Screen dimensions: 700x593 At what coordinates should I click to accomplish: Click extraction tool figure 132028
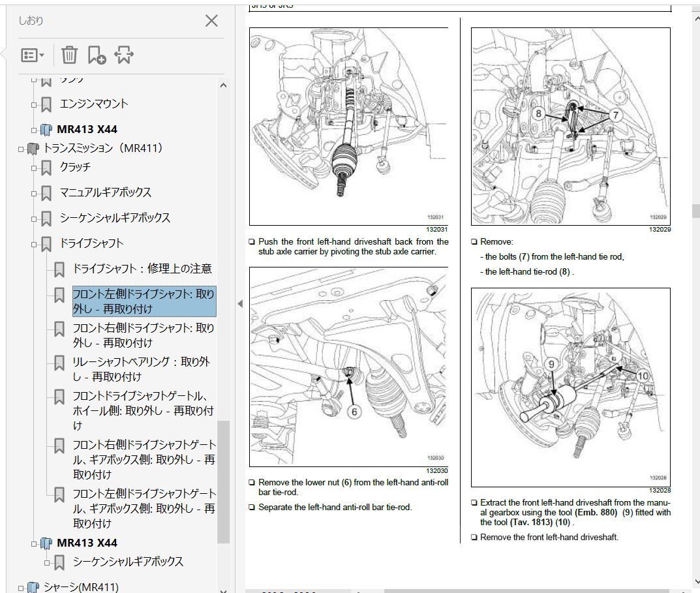click(x=571, y=388)
